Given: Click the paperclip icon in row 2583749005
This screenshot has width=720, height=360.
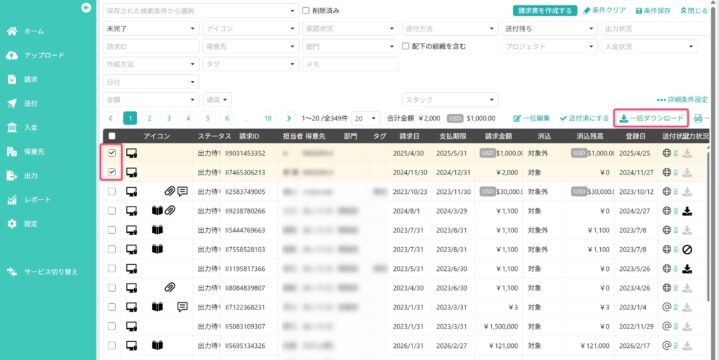Looking at the screenshot, I should pyautogui.click(x=170, y=191).
